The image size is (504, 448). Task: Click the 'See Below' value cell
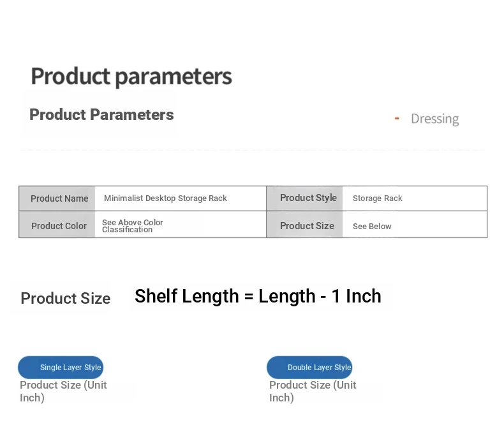coord(372,227)
